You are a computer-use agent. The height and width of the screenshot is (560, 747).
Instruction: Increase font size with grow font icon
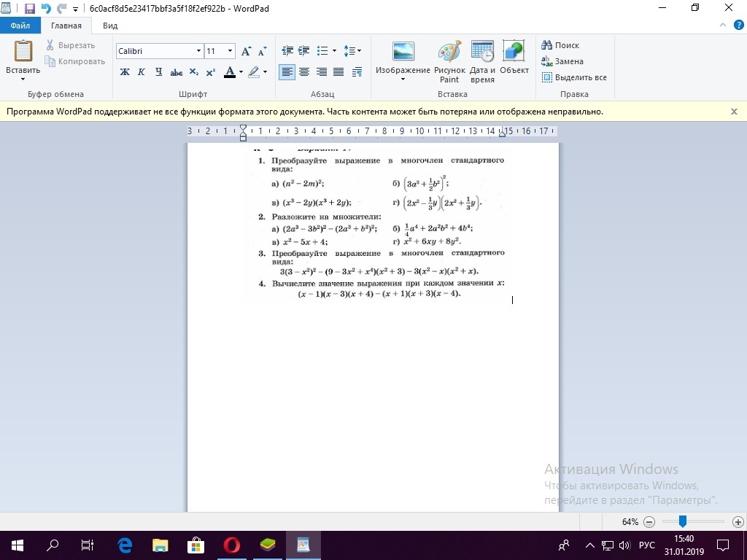pos(246,51)
